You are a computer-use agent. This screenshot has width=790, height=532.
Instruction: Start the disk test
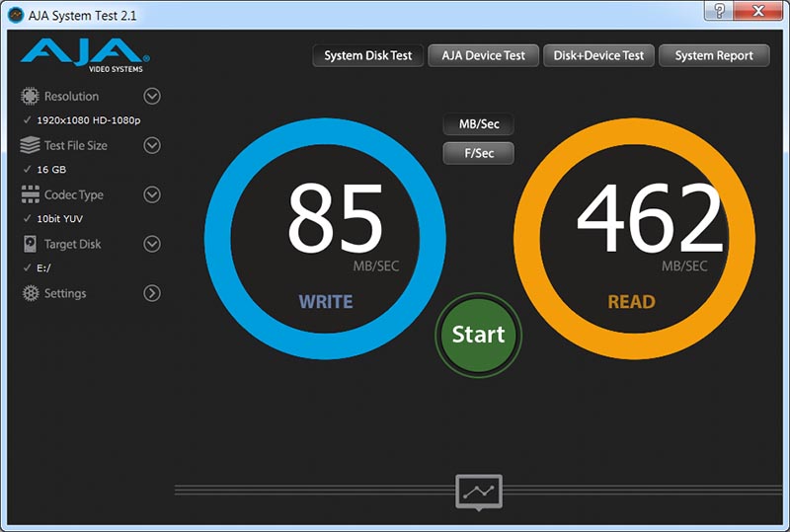coord(478,335)
